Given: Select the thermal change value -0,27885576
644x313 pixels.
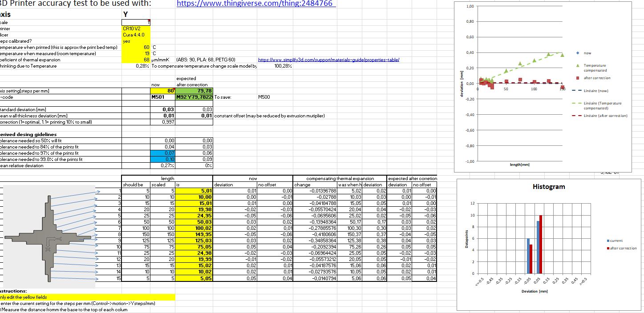Looking at the screenshot, I should click(x=316, y=228).
